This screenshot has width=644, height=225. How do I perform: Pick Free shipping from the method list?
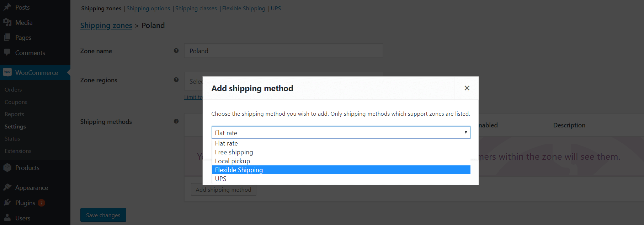click(x=341, y=152)
